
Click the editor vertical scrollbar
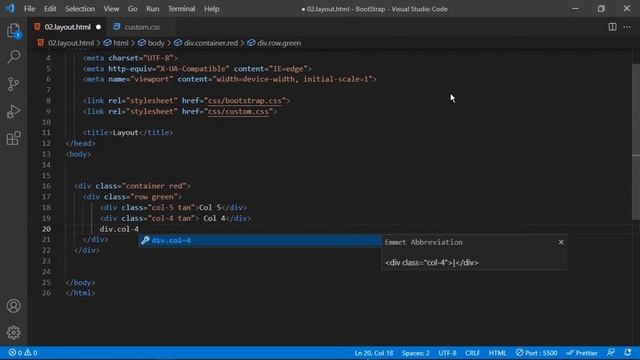(x=636, y=142)
